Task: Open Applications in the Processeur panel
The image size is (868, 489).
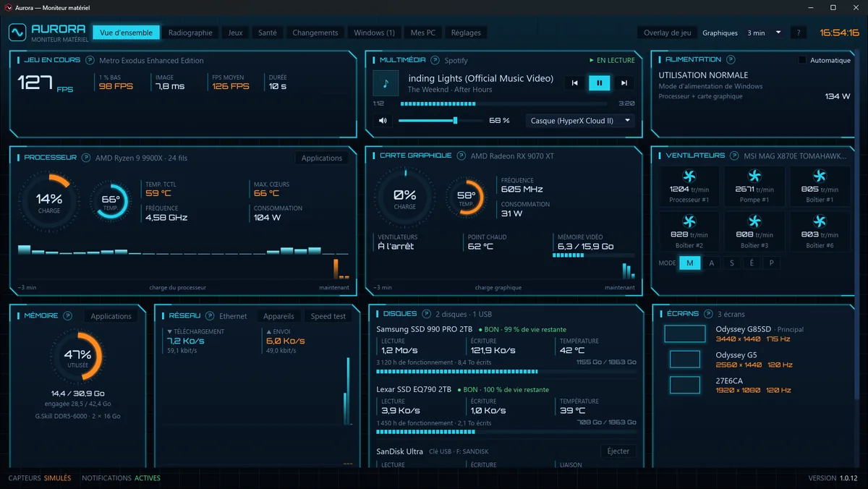Action: (x=322, y=158)
